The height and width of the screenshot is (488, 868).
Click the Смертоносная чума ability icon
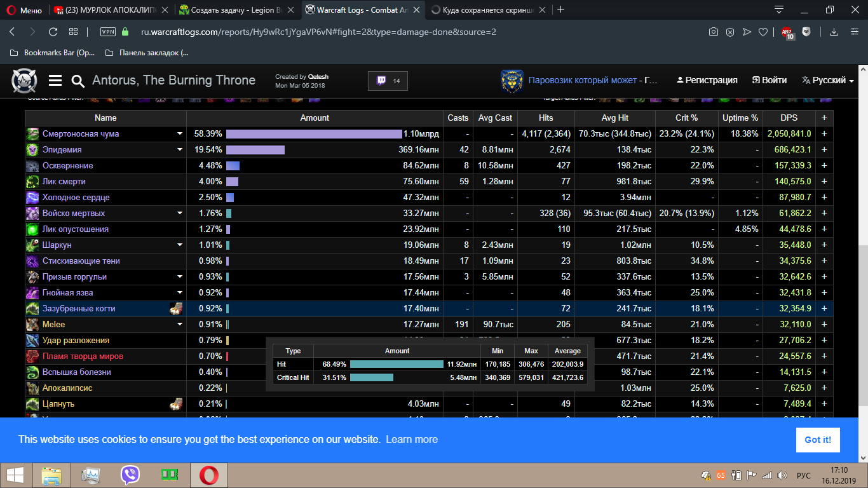point(32,134)
